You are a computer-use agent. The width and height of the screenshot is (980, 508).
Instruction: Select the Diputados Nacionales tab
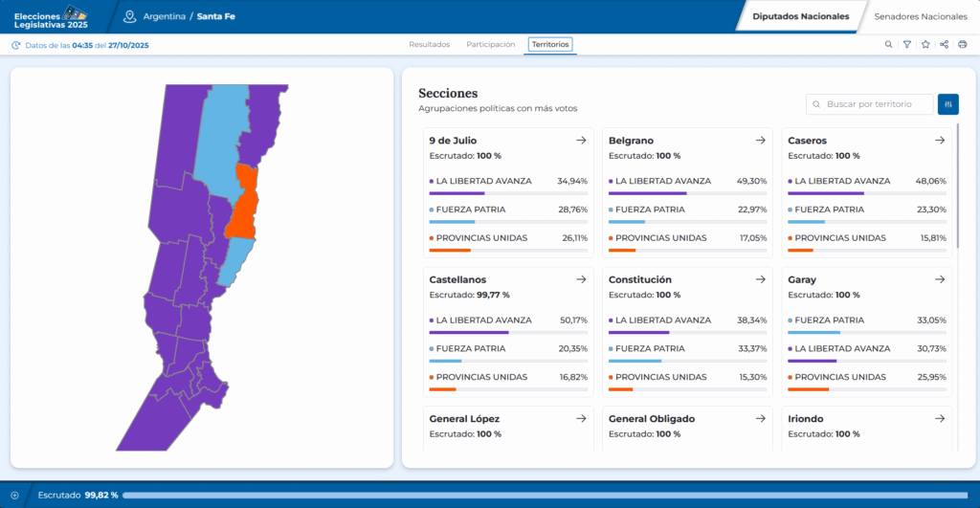coord(800,16)
